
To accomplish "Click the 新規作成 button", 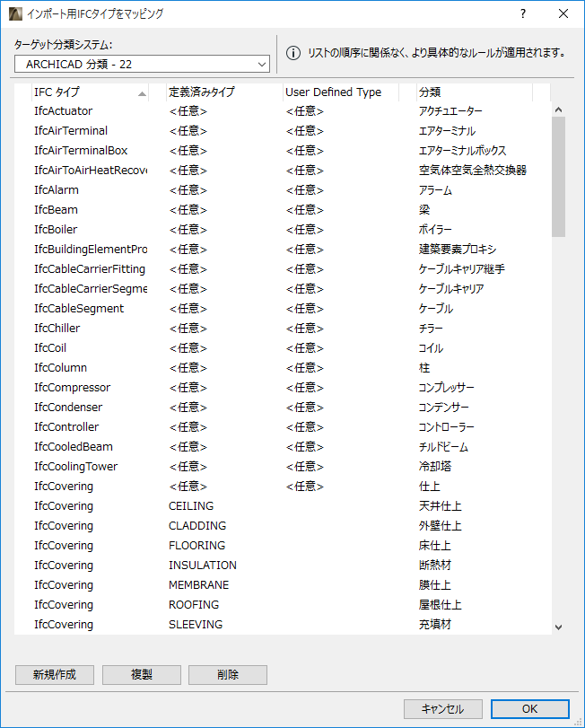I will (x=55, y=675).
